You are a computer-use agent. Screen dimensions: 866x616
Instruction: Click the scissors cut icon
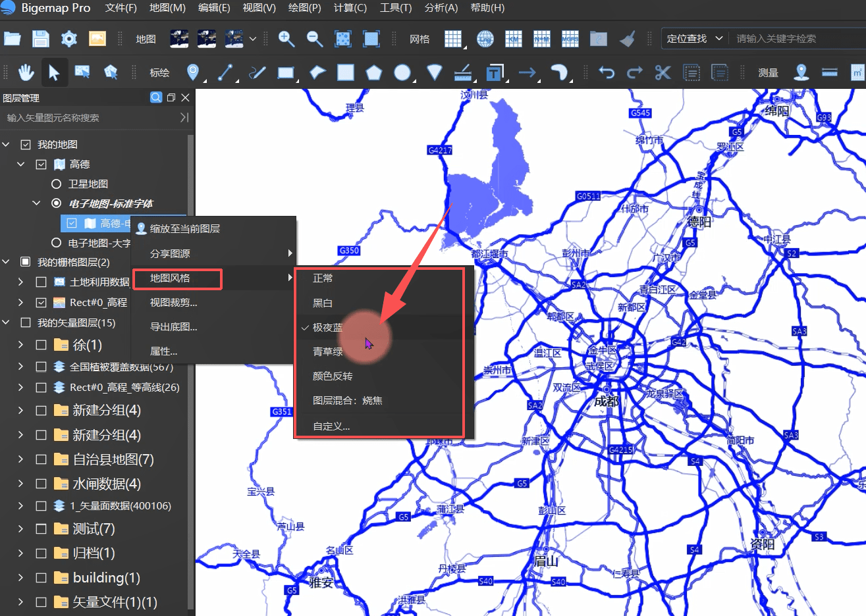point(663,72)
